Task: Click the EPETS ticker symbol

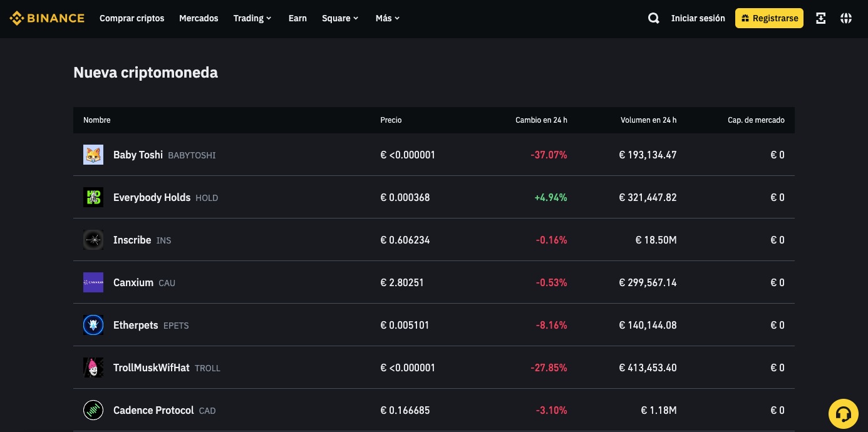Action: click(176, 326)
